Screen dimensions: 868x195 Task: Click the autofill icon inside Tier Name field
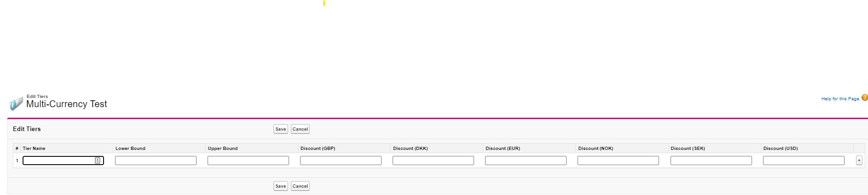point(98,161)
